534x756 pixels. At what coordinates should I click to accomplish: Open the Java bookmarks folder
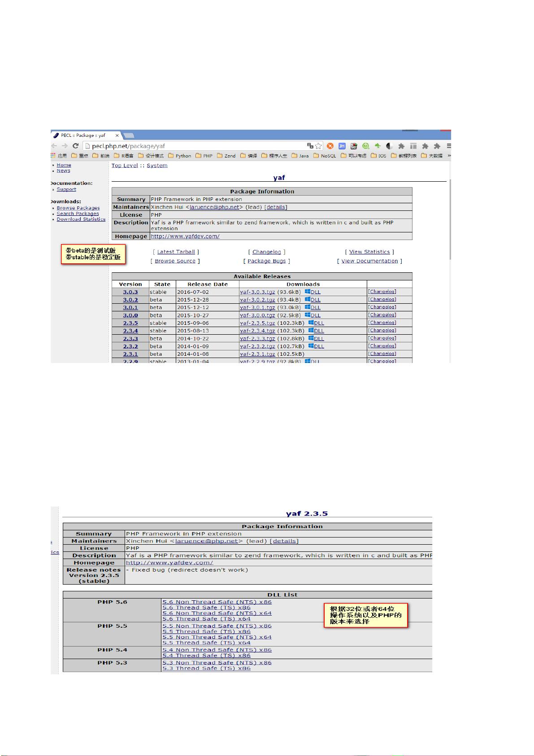pos(300,156)
